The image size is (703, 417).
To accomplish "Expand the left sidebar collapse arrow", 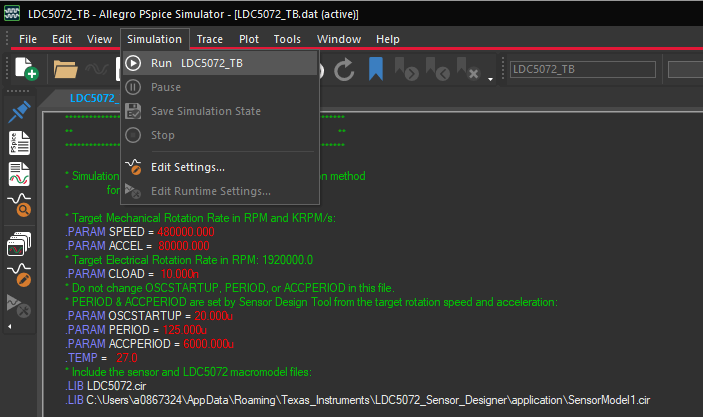I will pyautogui.click(x=10, y=327).
